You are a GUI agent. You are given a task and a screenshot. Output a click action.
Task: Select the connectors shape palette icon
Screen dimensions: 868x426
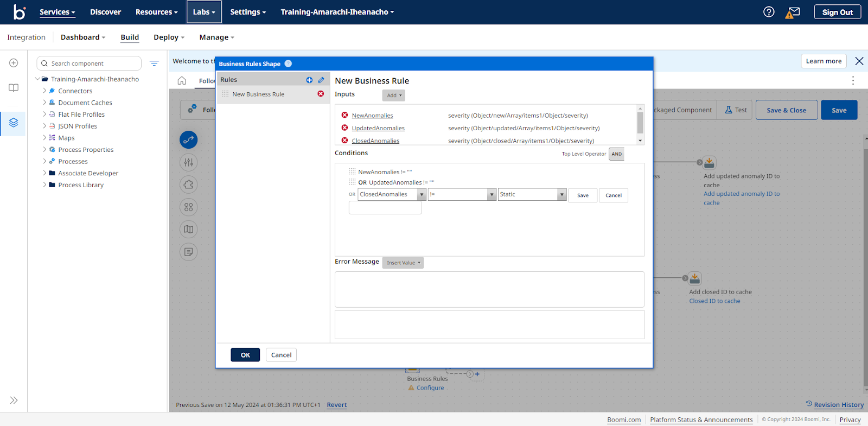(188, 139)
